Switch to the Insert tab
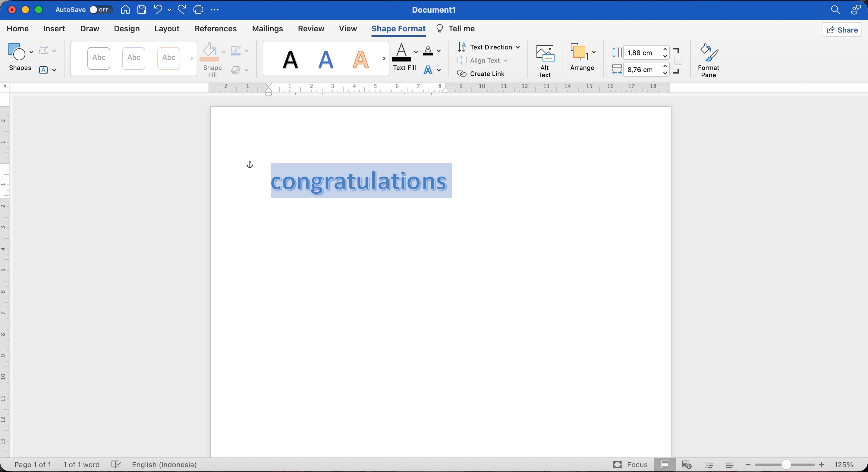 pos(54,29)
